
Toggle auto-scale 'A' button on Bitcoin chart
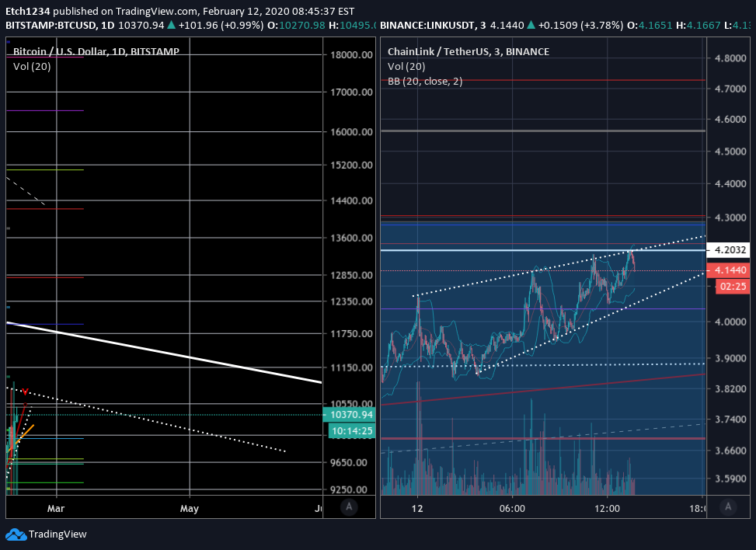[349, 507]
